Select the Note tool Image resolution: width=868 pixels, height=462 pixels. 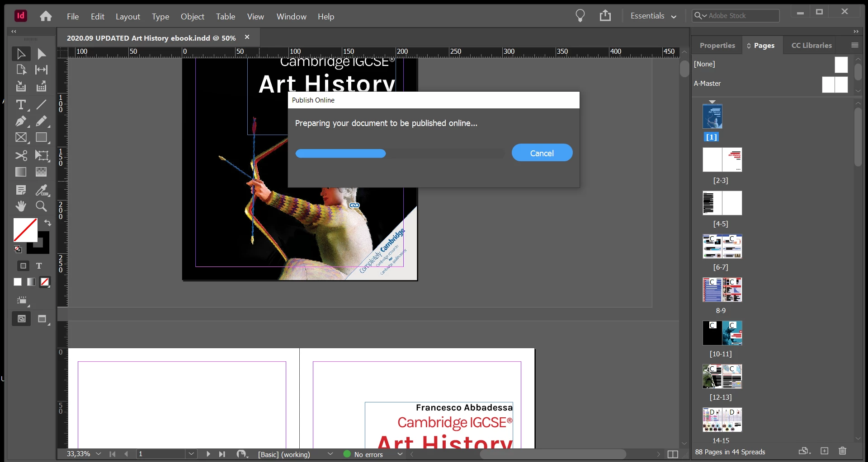[21, 190]
